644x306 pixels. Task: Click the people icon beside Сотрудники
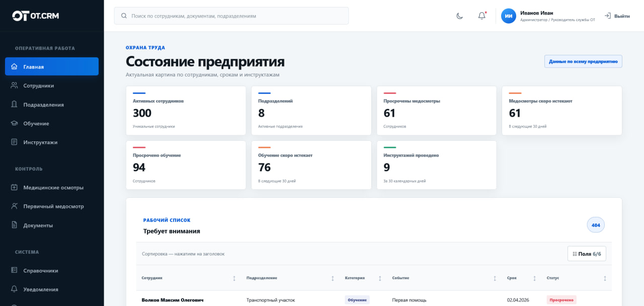coord(14,86)
